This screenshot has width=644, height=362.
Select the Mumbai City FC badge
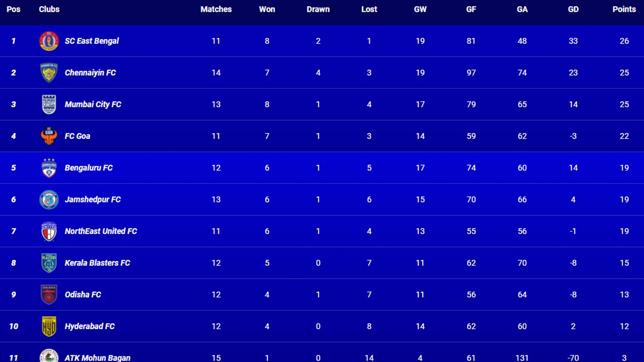(49, 104)
